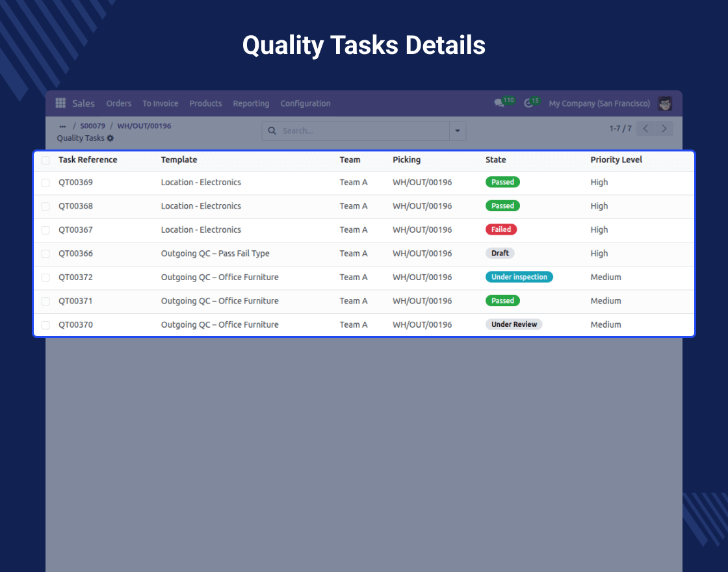Click the search magnifier icon
728x572 pixels.
click(x=272, y=131)
